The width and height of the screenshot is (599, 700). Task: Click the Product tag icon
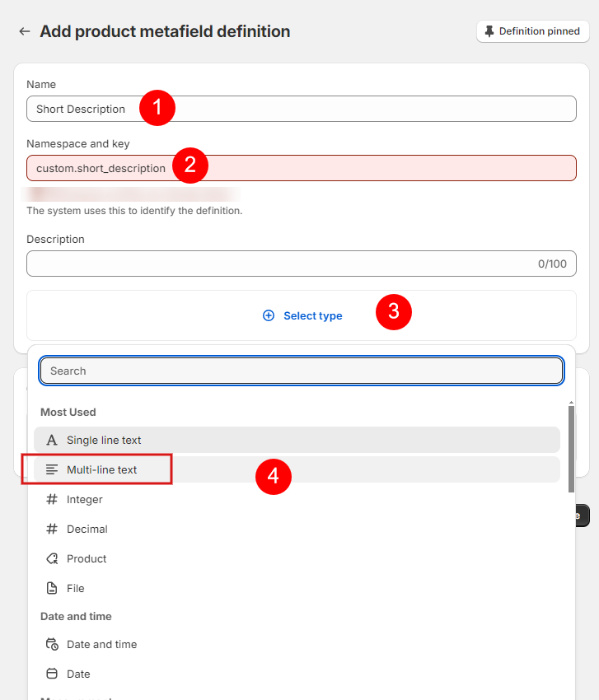click(52, 558)
